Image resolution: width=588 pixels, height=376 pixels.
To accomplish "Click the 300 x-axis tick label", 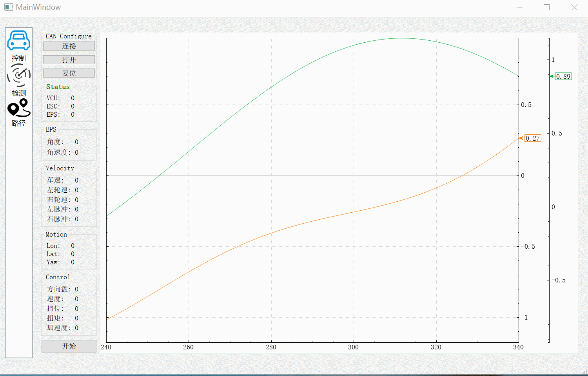I will [x=353, y=347].
